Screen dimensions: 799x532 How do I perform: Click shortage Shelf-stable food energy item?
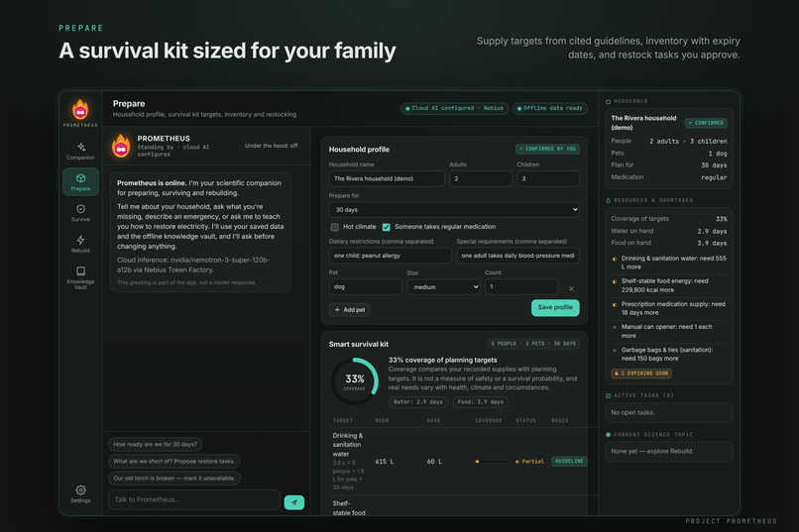669,285
